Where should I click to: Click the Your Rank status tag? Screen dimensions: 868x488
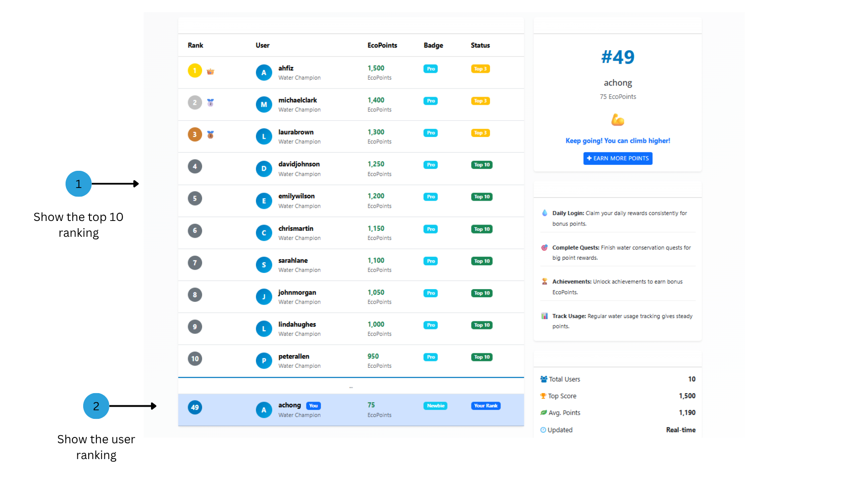click(486, 406)
